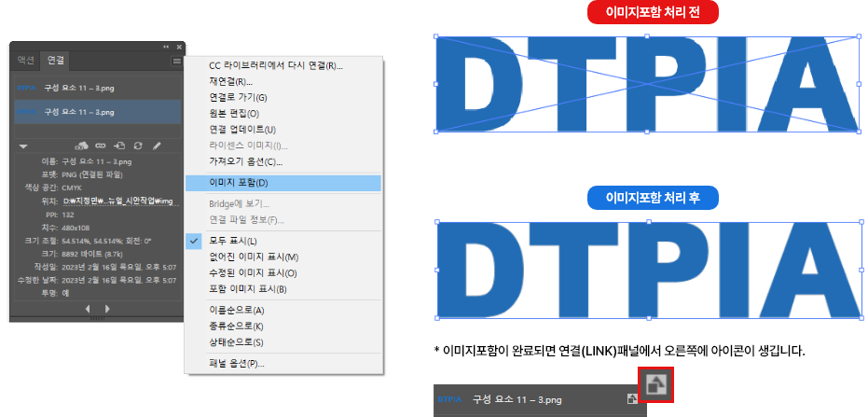Open the Links panel hamburger menu
The width and height of the screenshot is (868, 417).
click(176, 62)
